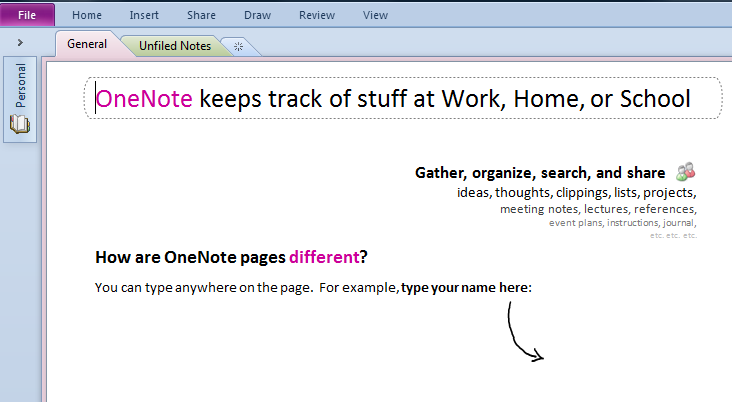The width and height of the screenshot is (732, 402).
Task: Open the File menu
Action: tap(27, 15)
